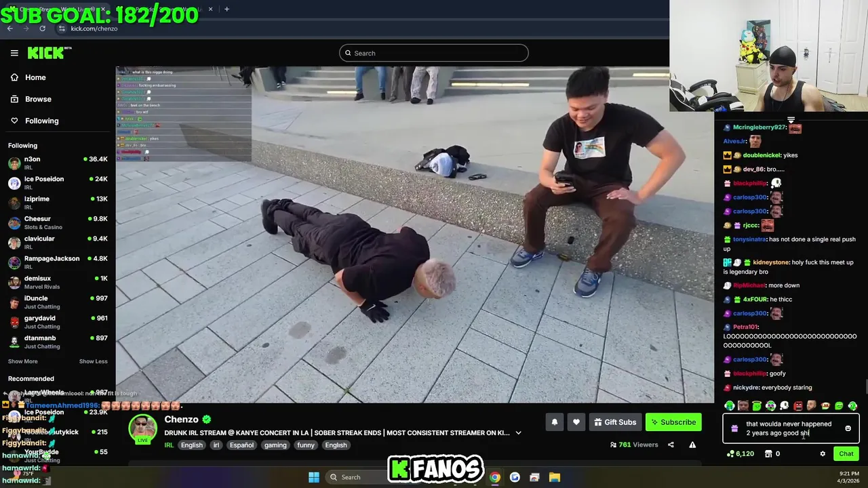
Task: Go back in browser
Action: click(x=9, y=28)
